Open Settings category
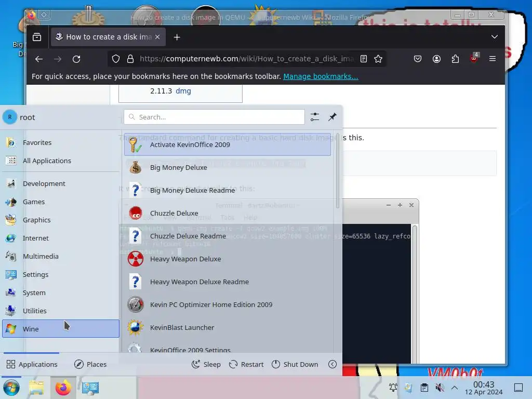 tap(61, 274)
